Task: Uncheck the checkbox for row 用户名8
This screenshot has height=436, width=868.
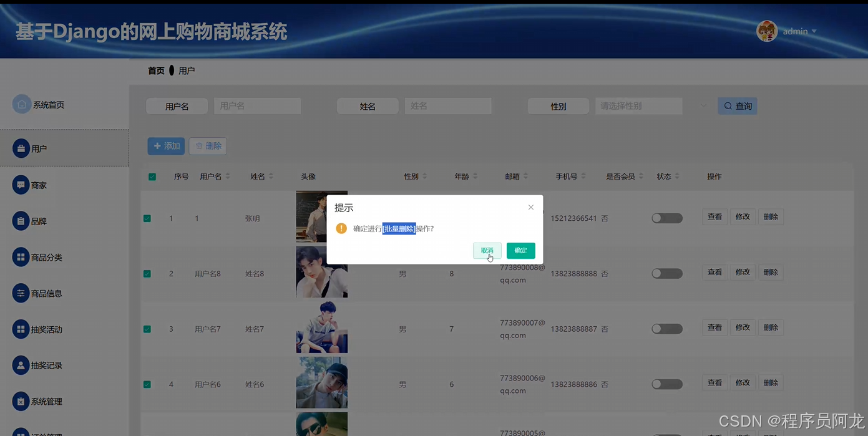Action: tap(147, 274)
